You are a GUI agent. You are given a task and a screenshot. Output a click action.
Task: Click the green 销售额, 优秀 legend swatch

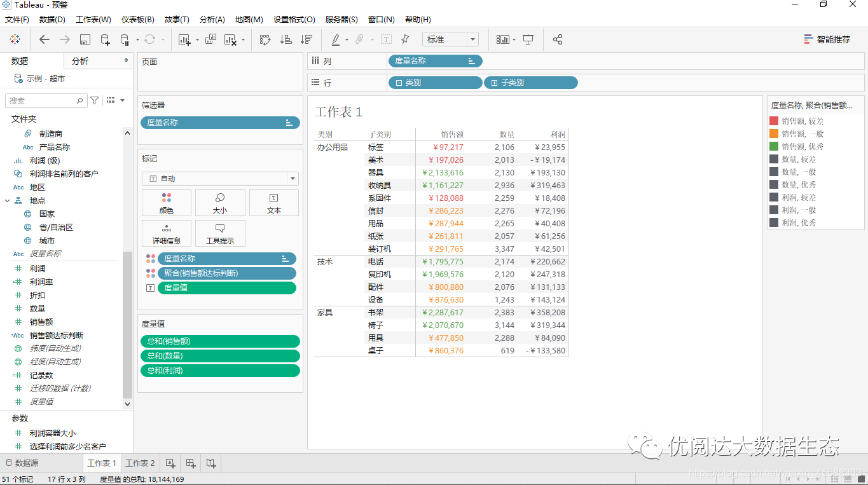774,146
